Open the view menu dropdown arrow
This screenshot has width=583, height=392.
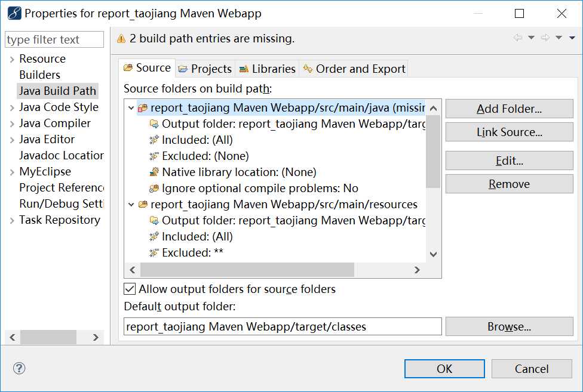572,38
